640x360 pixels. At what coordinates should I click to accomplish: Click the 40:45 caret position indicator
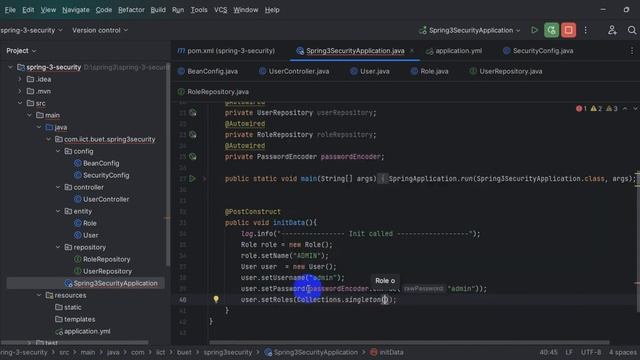click(x=548, y=352)
